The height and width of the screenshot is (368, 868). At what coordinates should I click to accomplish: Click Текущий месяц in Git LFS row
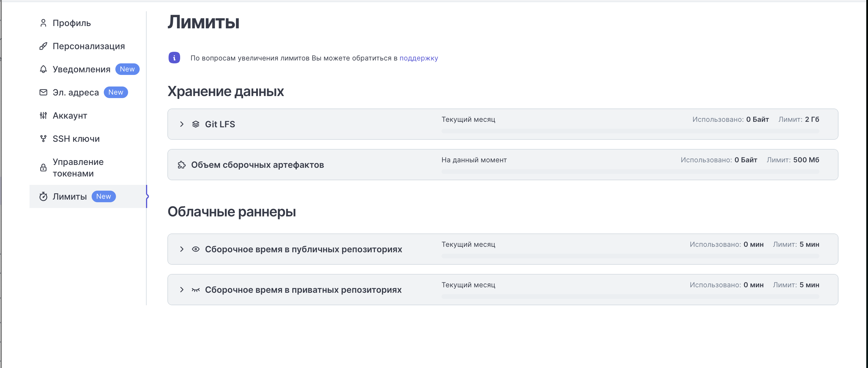[468, 119]
